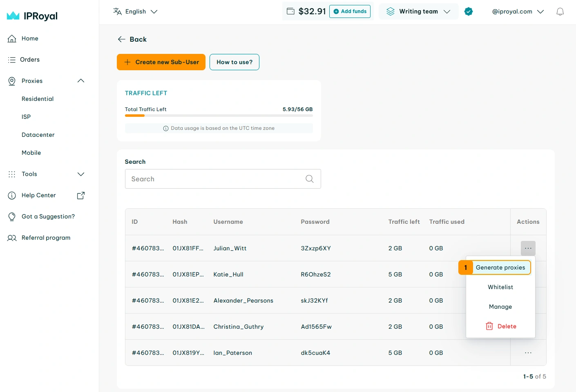Click the language translate icon

pyautogui.click(x=118, y=11)
